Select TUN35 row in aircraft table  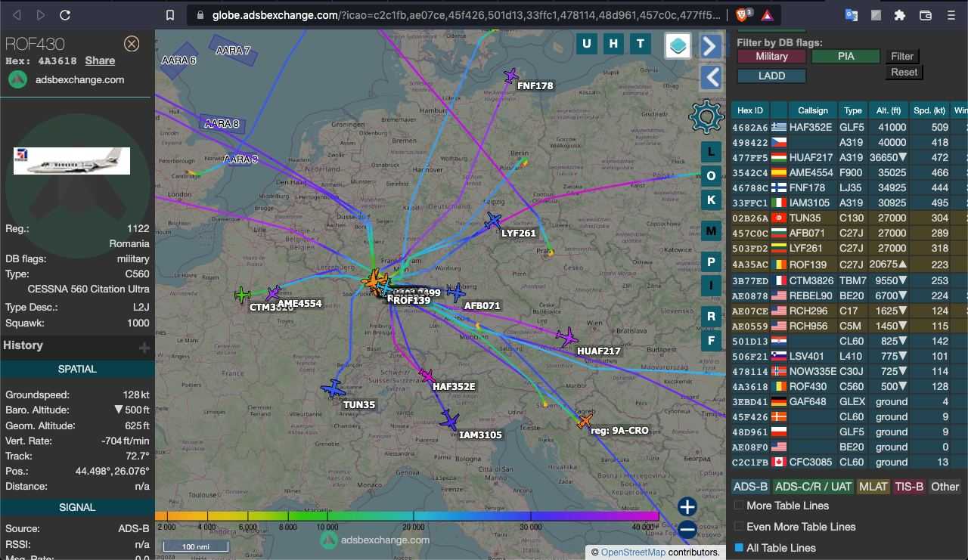(x=850, y=218)
